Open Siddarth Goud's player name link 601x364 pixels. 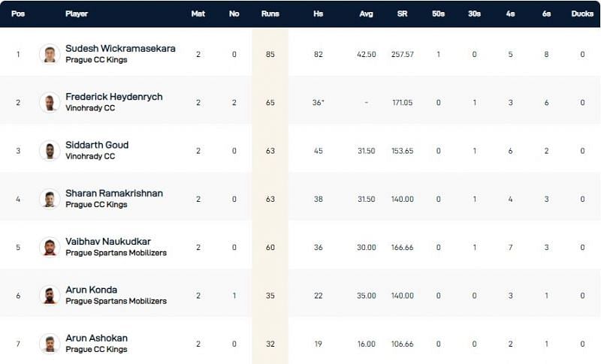point(97,145)
